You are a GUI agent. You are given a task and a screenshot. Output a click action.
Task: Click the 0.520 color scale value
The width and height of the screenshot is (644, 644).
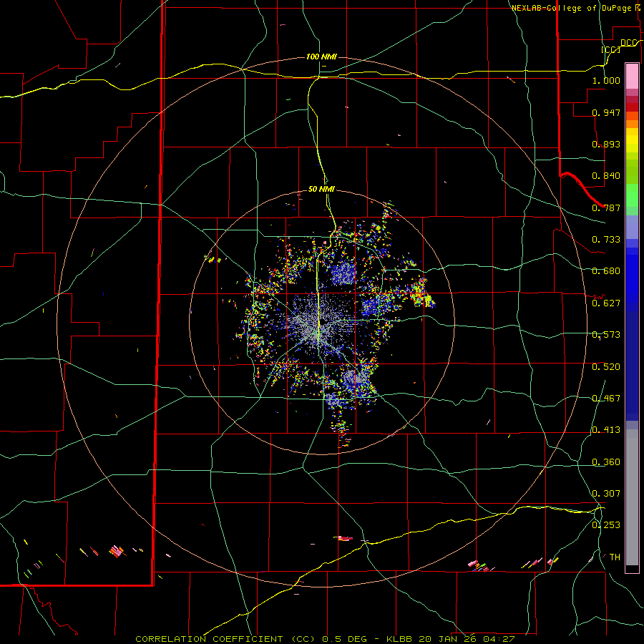pyautogui.click(x=606, y=367)
